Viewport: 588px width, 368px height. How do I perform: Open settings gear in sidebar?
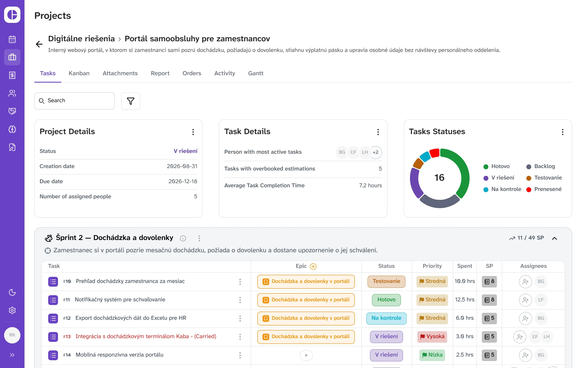tap(12, 310)
